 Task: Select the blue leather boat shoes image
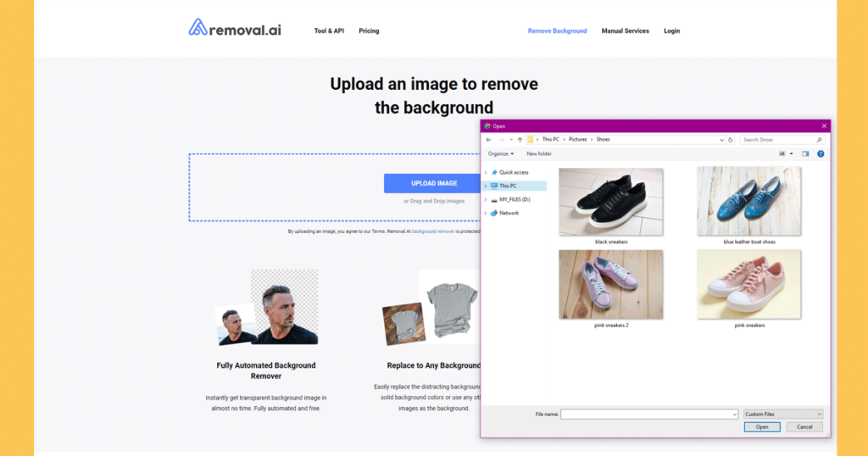[749, 202]
